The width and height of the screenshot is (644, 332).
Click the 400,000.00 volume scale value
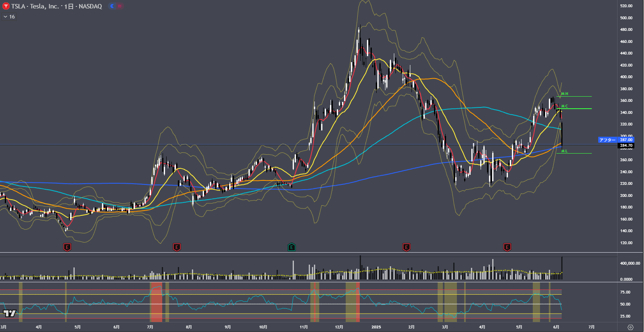click(x=630, y=263)
